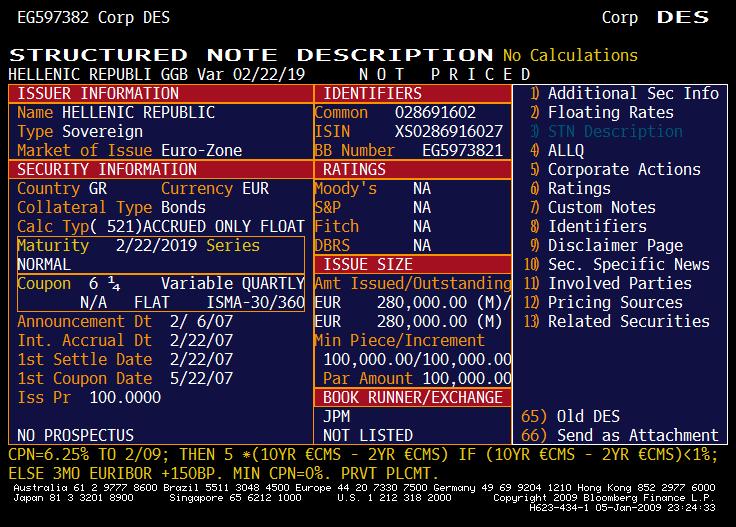This screenshot has width=736, height=527.
Task: Click the 1st Settle Date 2/22/07
Action: click(x=201, y=359)
